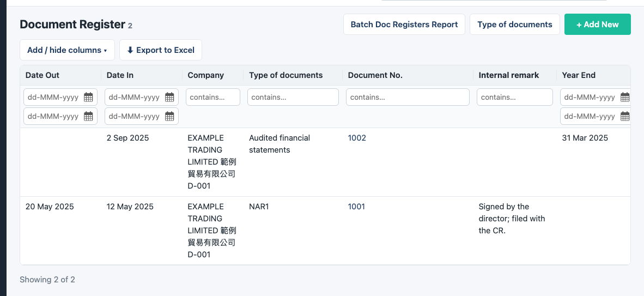Screen dimensions: 644x296
Task: Click Document No. contains filter field
Action: coord(408,98)
